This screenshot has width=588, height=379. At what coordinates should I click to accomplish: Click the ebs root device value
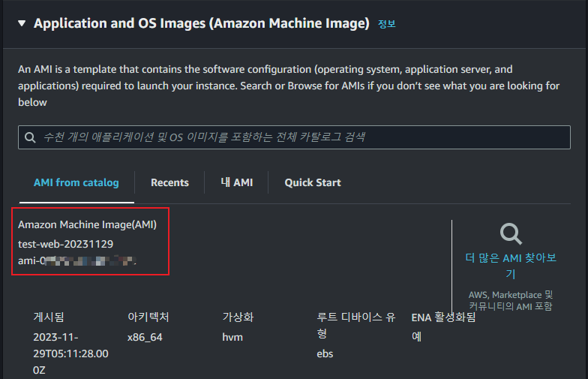[x=325, y=354]
